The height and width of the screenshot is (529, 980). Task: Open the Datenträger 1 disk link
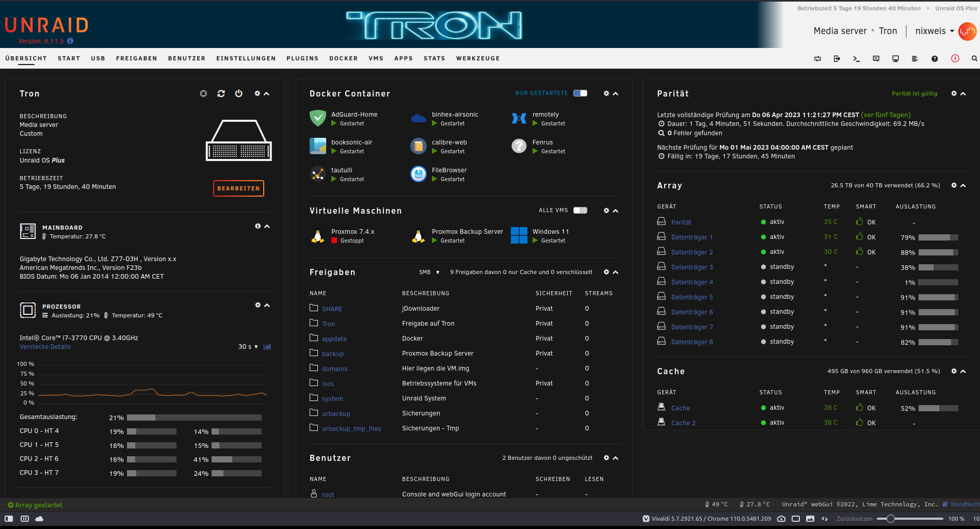point(692,237)
